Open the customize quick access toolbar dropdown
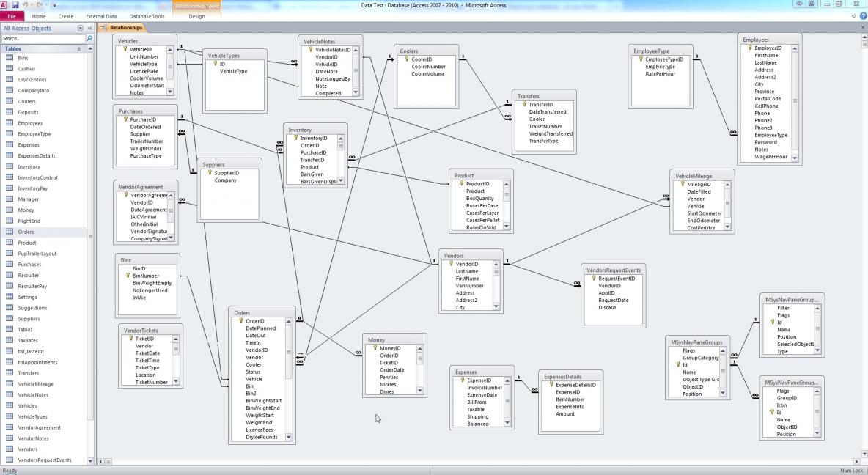868x475 pixels. point(54,5)
